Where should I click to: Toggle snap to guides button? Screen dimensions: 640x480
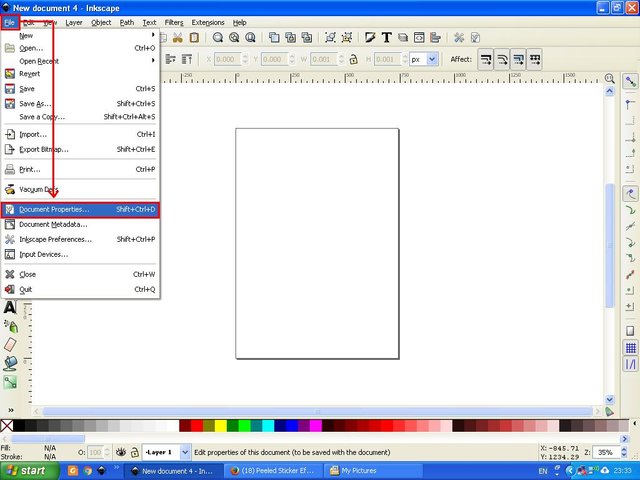click(x=631, y=364)
